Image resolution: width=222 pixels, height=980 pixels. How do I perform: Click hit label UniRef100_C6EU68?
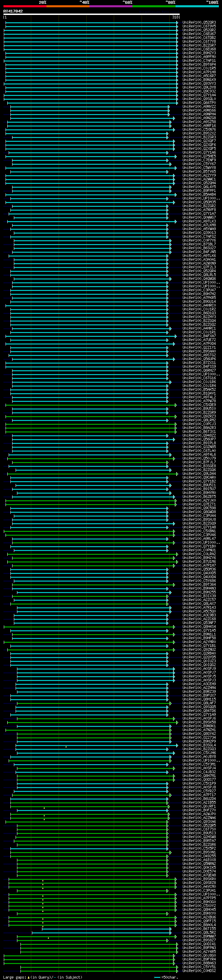tap(199, 49)
